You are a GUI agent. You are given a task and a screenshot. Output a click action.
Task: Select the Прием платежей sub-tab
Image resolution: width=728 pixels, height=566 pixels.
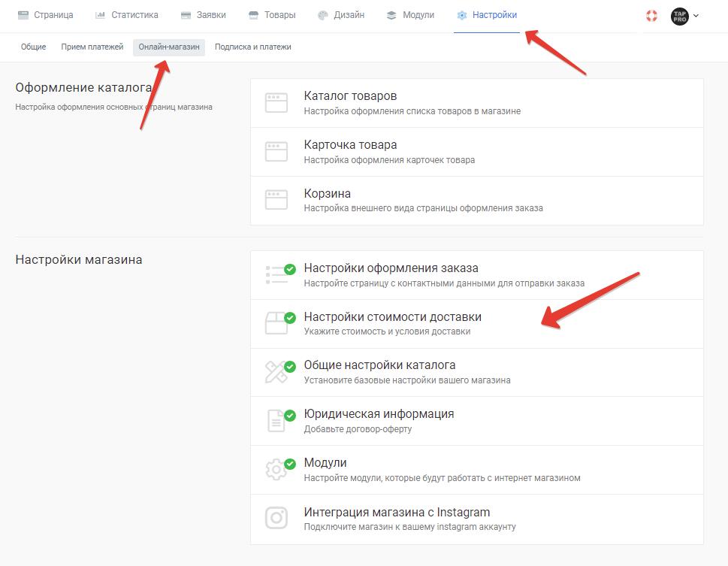coord(92,47)
